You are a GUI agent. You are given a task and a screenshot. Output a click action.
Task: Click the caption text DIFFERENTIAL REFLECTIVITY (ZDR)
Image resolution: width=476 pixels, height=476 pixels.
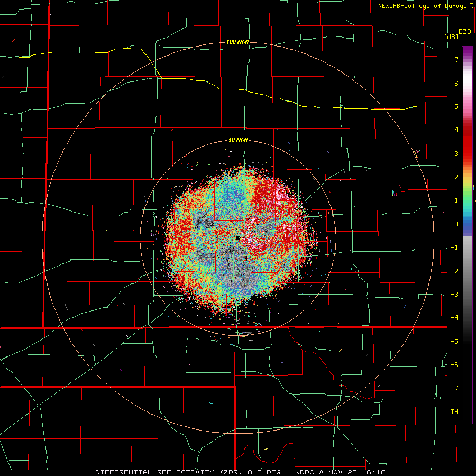[x=169, y=472]
